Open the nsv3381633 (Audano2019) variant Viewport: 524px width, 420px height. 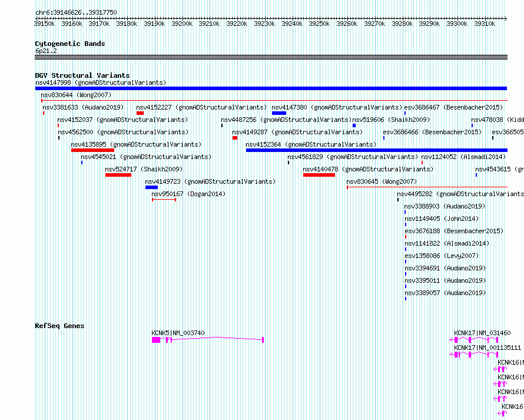(x=83, y=107)
